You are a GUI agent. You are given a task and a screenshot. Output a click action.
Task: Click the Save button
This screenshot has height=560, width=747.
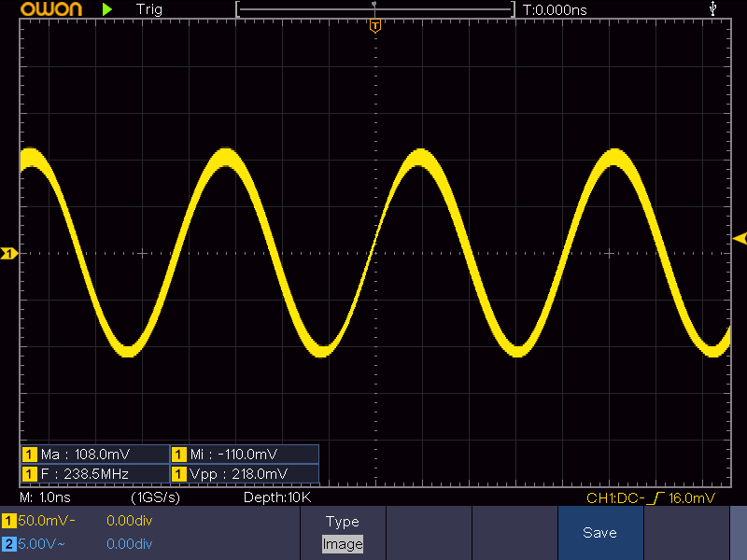[x=600, y=532]
